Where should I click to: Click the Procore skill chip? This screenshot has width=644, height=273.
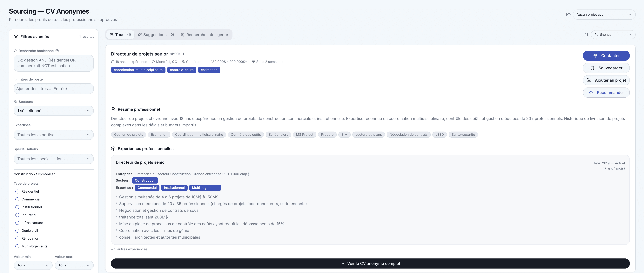pos(327,135)
